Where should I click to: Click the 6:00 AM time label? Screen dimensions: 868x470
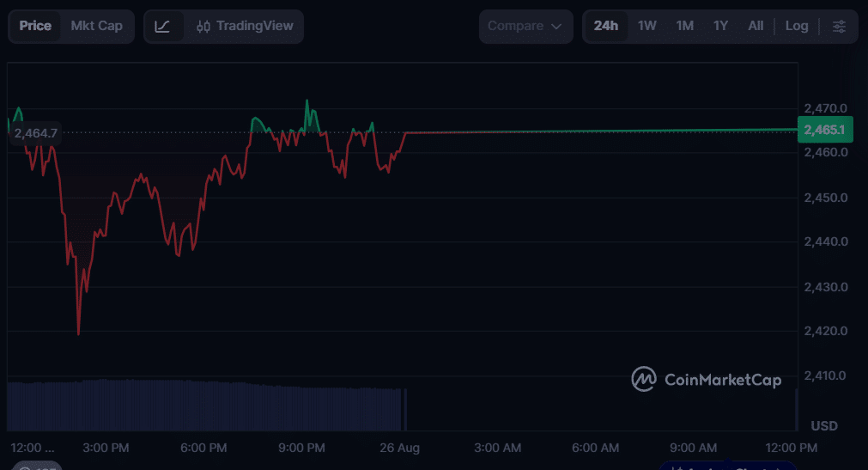click(595, 448)
